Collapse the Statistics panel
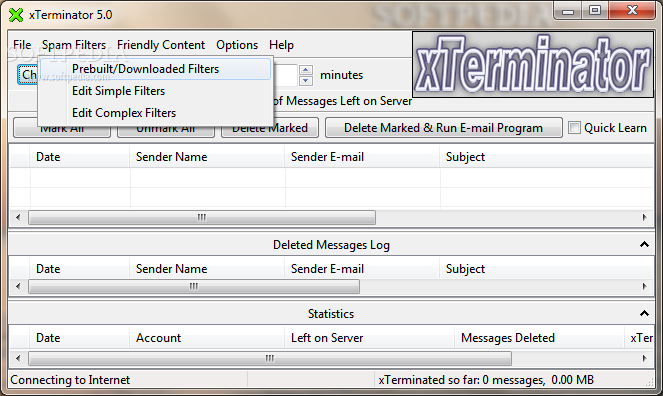 point(644,313)
